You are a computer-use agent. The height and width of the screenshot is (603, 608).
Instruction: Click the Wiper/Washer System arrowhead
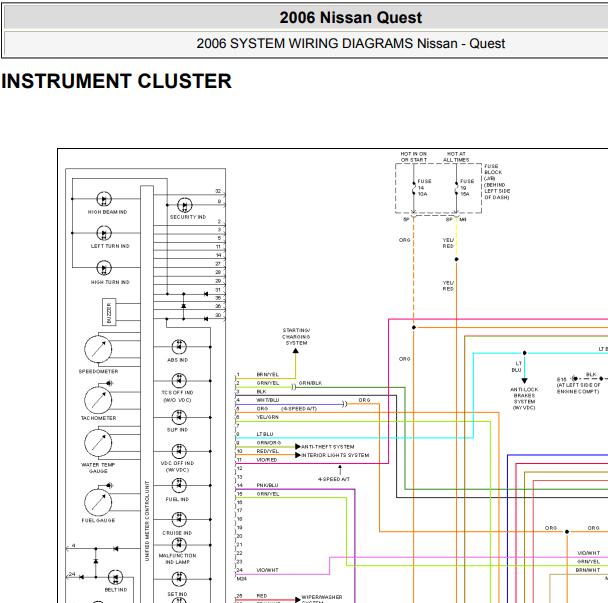pyautogui.click(x=298, y=600)
